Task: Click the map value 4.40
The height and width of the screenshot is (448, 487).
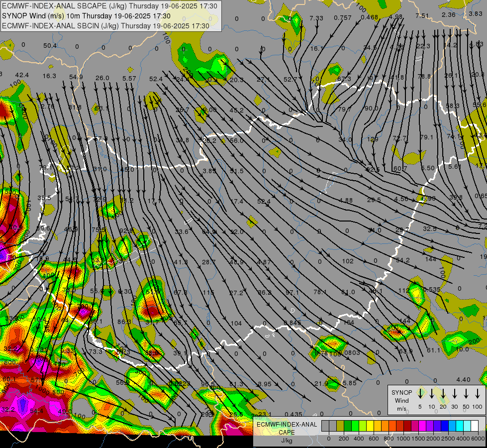Action: [x=464, y=380]
